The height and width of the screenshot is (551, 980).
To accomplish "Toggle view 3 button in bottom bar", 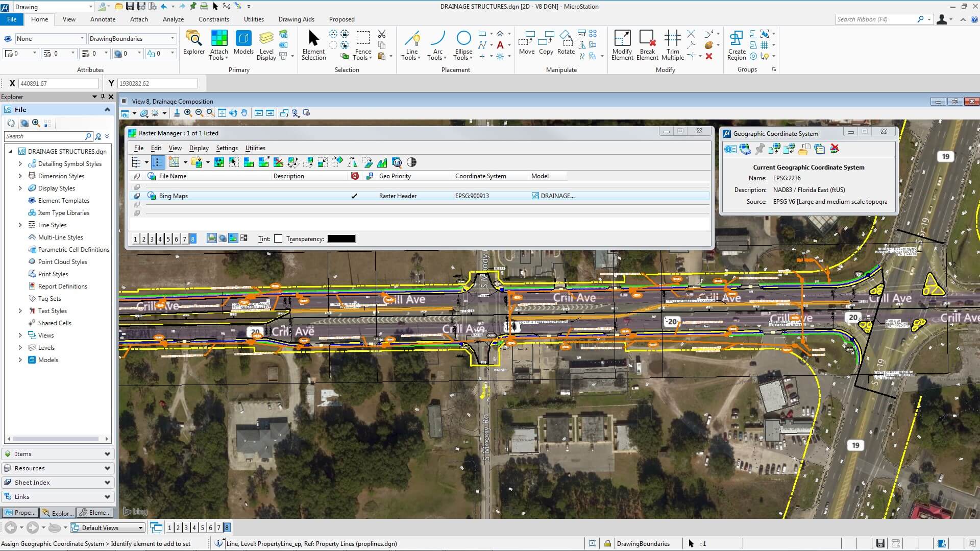I will [186, 528].
